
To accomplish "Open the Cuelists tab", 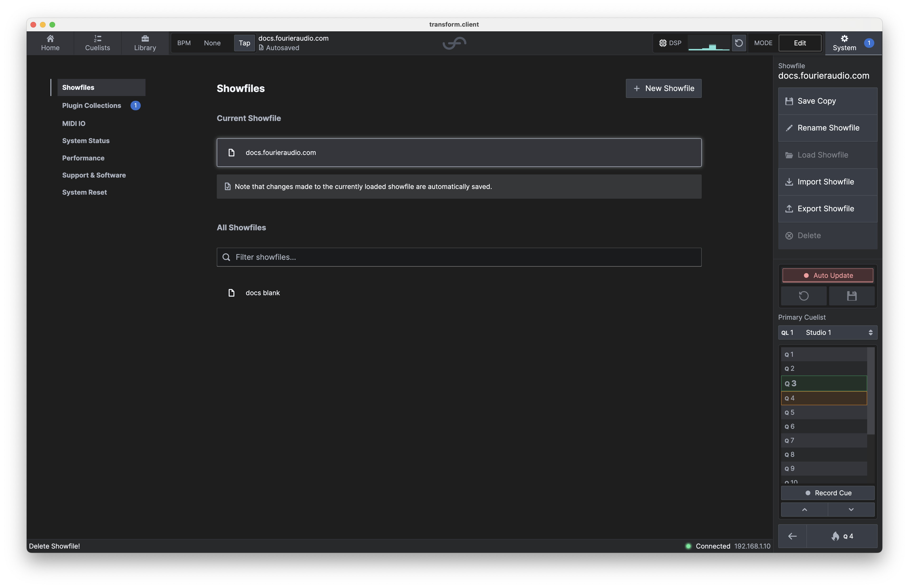I will [97, 43].
